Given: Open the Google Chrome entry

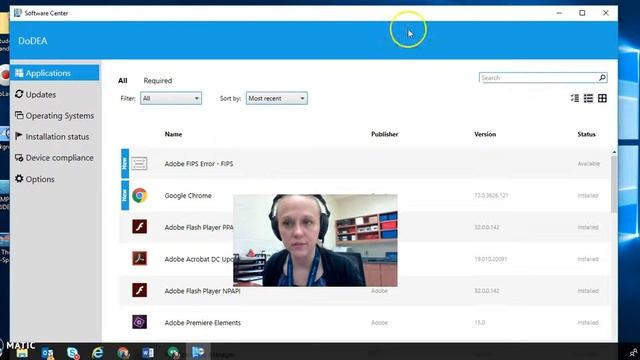Looking at the screenshot, I should (188, 196).
